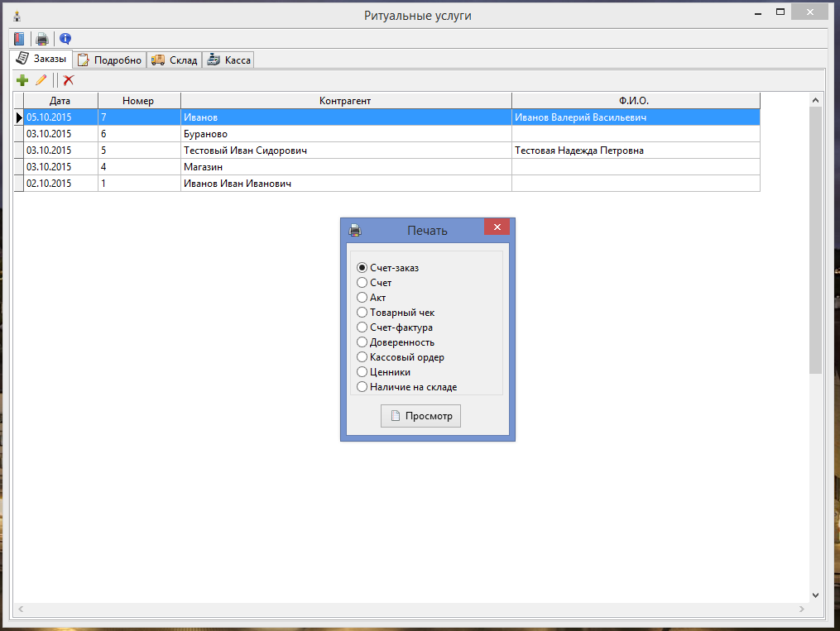Click the red book icon in top toolbar

point(19,39)
